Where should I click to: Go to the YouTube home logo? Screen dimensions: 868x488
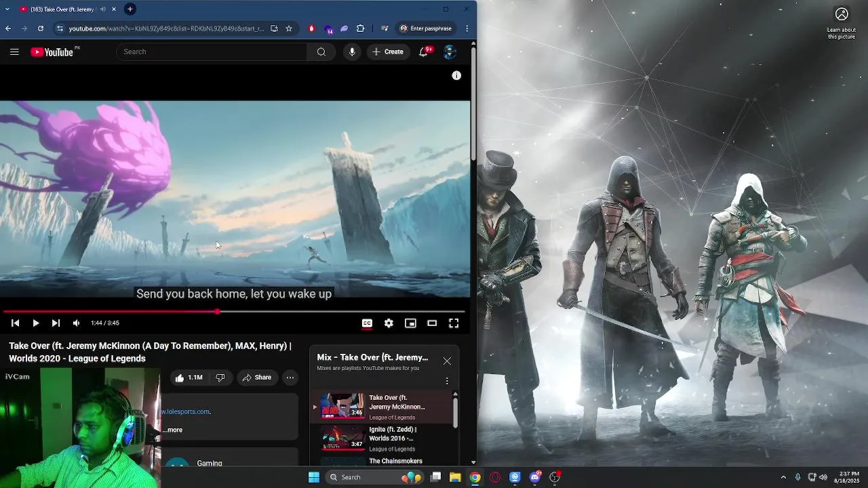click(52, 52)
